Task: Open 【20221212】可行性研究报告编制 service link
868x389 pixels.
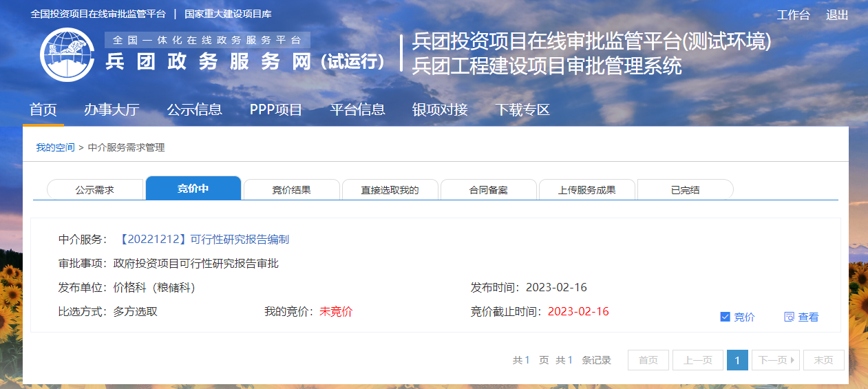Action: [204, 240]
